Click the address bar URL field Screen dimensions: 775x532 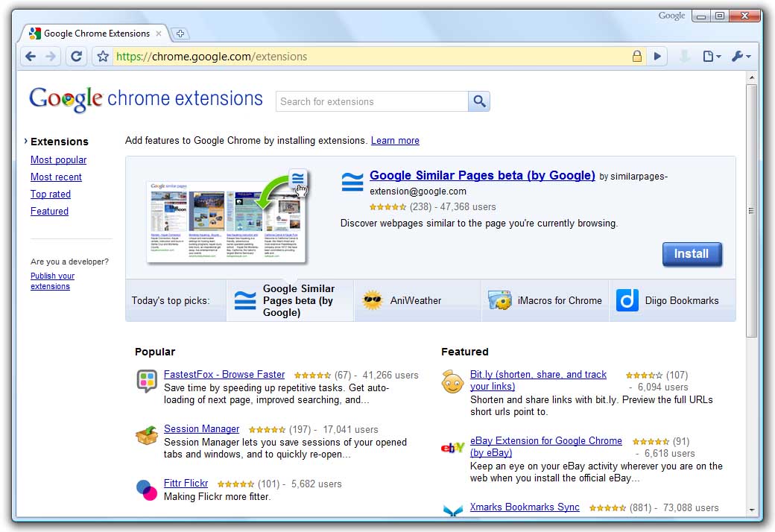pyautogui.click(x=370, y=57)
